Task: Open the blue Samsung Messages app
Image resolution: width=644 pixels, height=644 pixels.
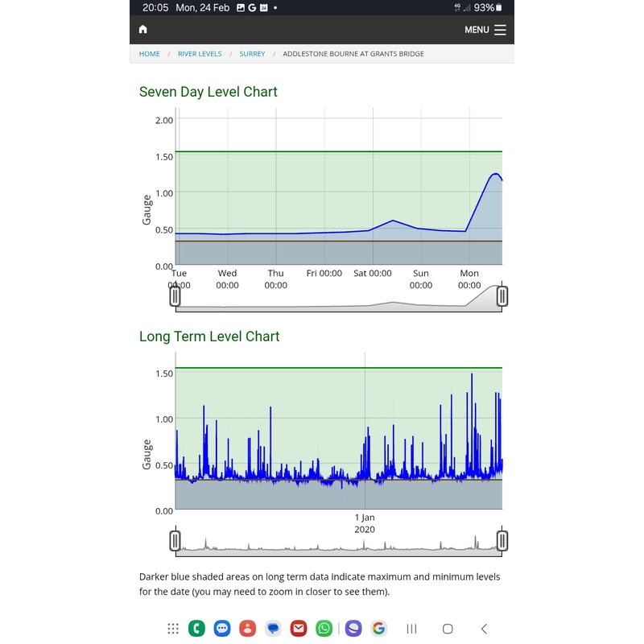Action: [x=222, y=629]
